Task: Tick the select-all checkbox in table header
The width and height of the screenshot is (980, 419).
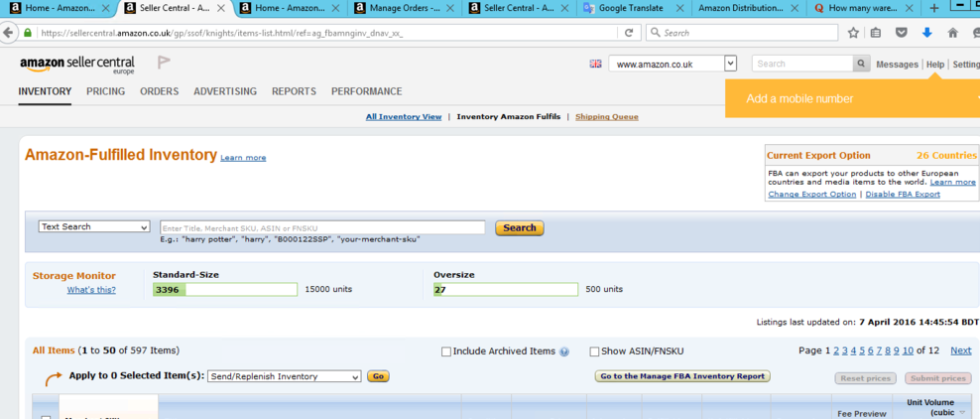Action: (46, 418)
